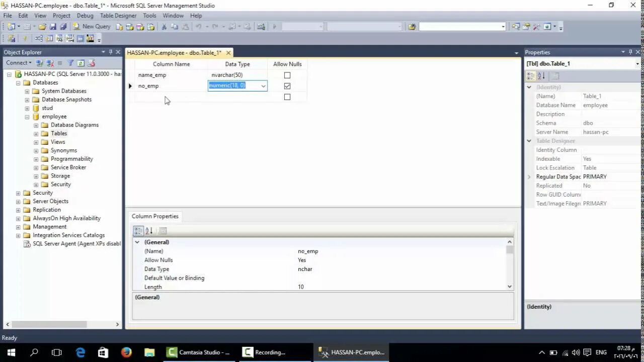Click the Description property field in Properties

(x=611, y=114)
